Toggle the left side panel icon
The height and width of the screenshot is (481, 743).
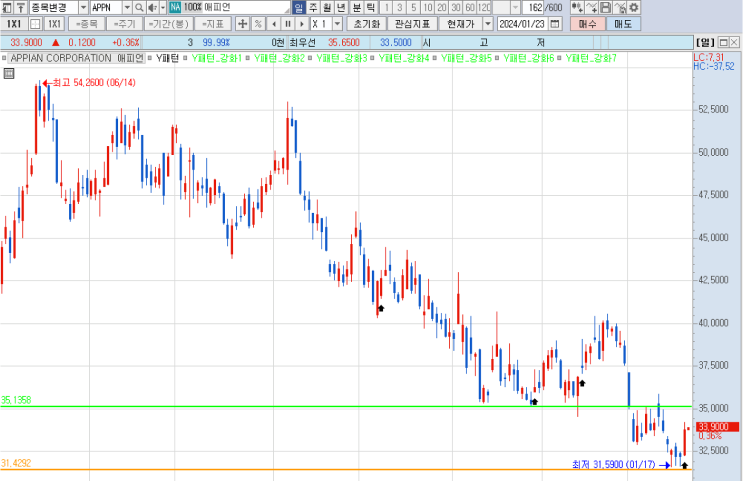point(7,7)
